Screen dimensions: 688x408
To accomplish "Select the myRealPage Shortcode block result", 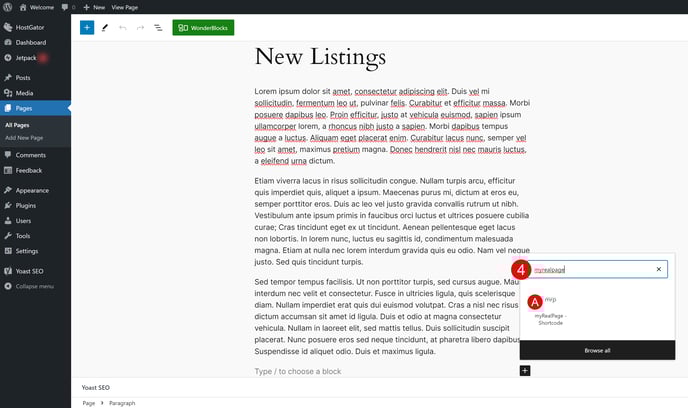I will [550, 310].
